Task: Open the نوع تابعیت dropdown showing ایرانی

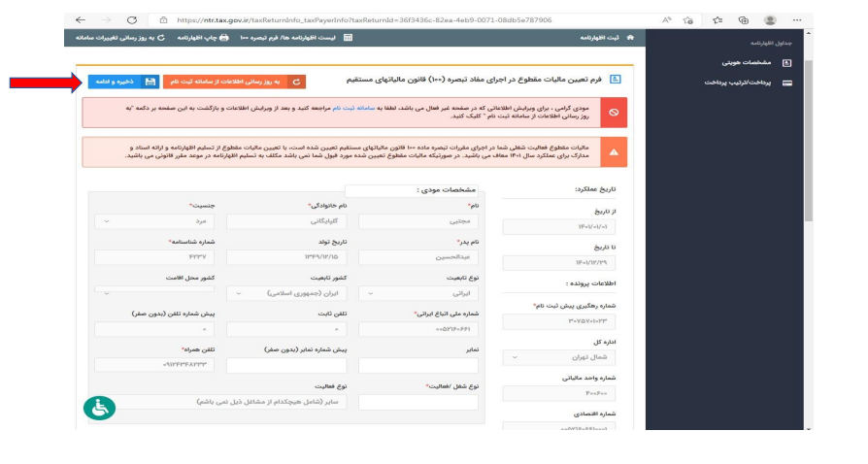Action: (418, 293)
